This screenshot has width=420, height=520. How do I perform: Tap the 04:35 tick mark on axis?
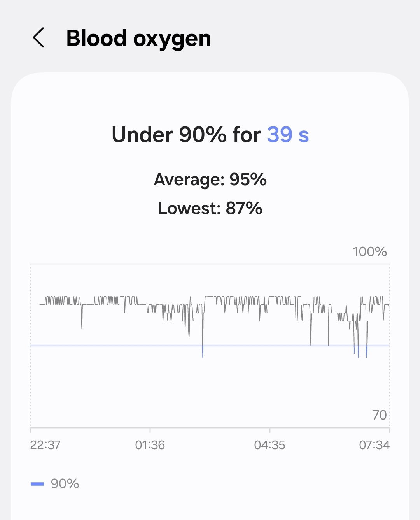270,429
